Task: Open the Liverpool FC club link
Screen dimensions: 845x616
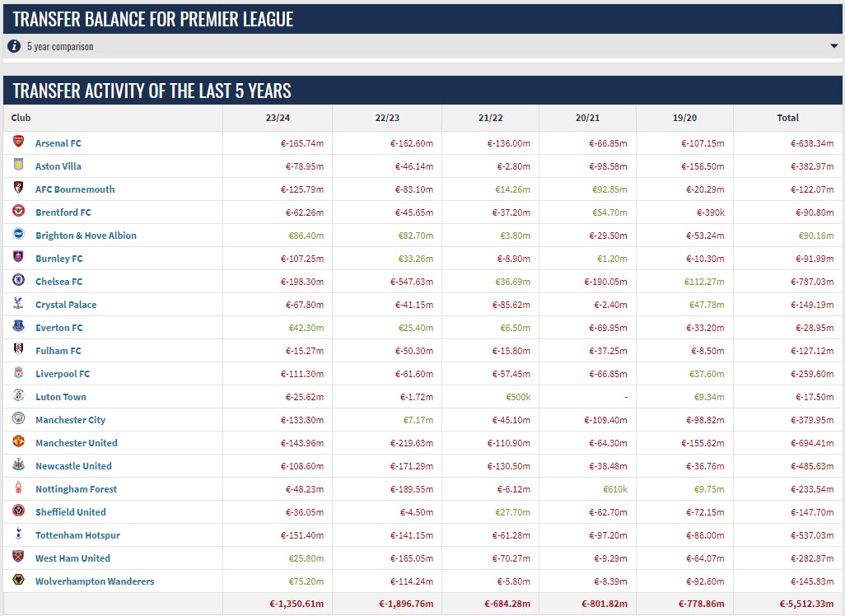Action: pyautogui.click(x=63, y=374)
